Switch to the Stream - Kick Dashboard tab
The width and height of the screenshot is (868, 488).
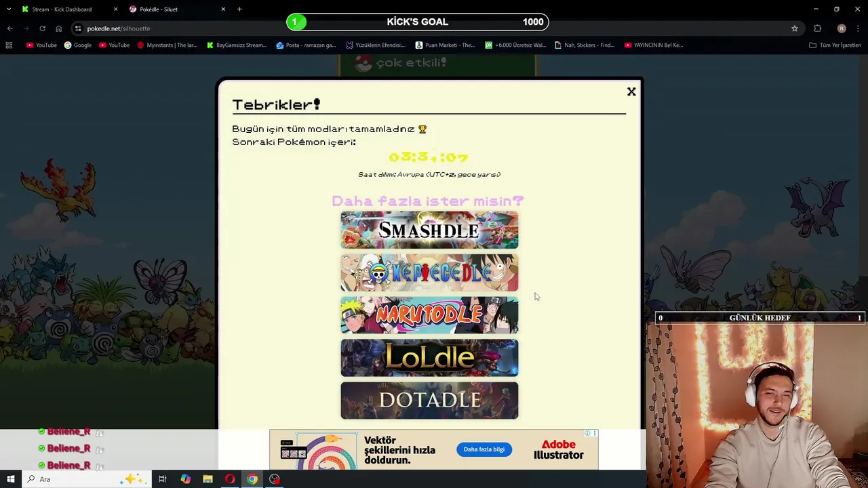[62, 9]
